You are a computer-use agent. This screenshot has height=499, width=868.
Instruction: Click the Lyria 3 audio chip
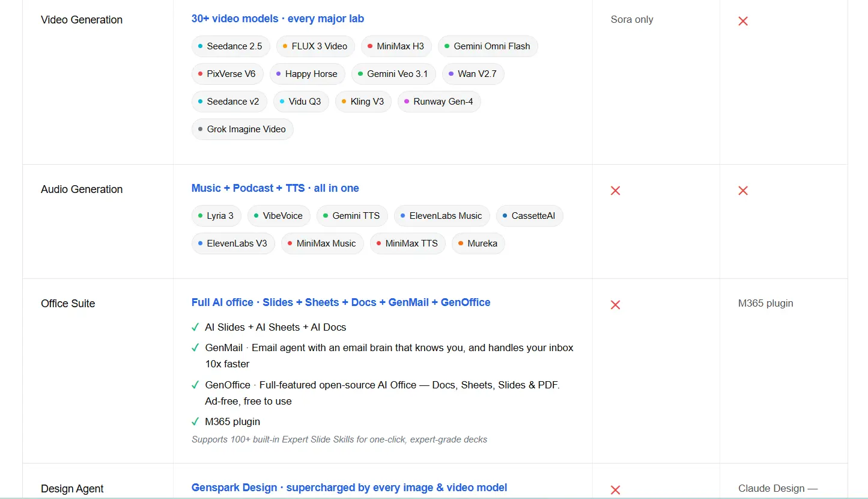click(x=216, y=216)
